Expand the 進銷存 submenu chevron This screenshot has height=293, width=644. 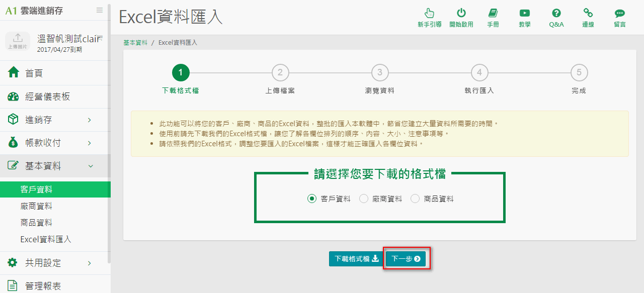point(90,120)
